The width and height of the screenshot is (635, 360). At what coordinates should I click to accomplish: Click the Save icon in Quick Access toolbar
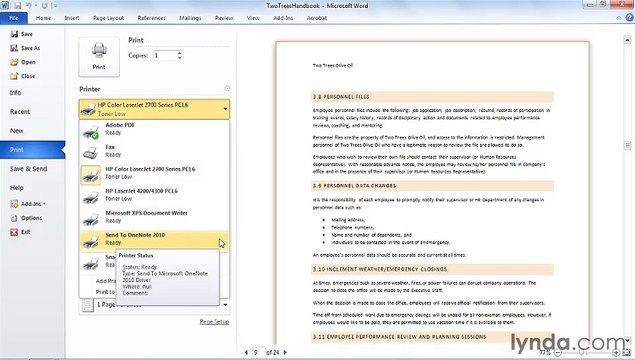[x=18, y=5]
